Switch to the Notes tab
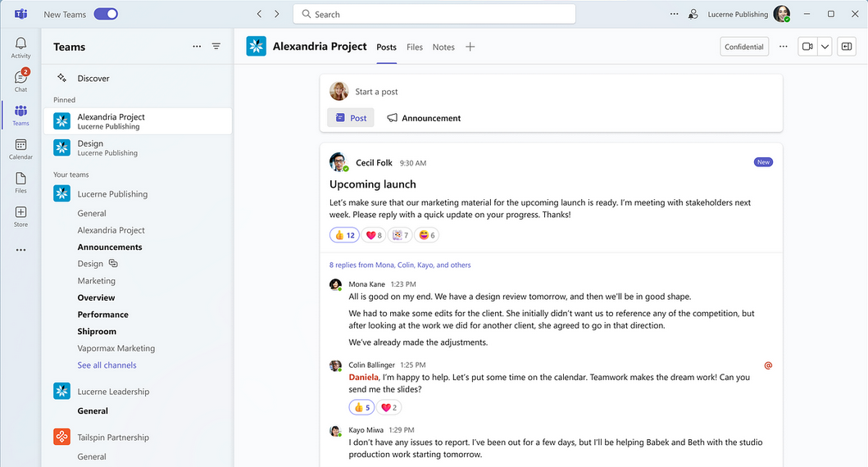Screen dimensions: 868x467 click(443, 47)
